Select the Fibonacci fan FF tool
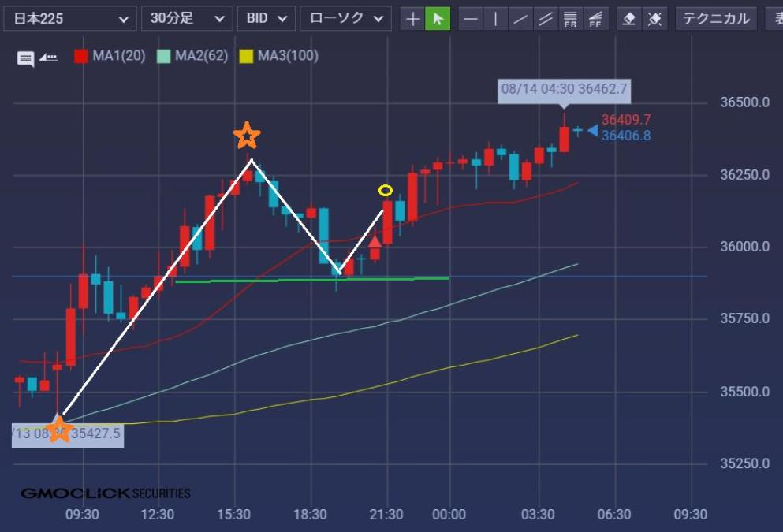783x532 pixels. (x=597, y=19)
